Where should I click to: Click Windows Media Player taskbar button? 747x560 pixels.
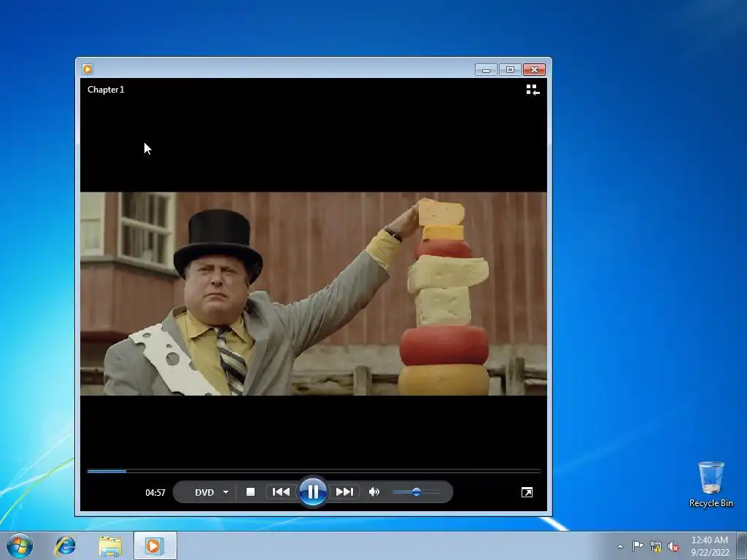[155, 545]
